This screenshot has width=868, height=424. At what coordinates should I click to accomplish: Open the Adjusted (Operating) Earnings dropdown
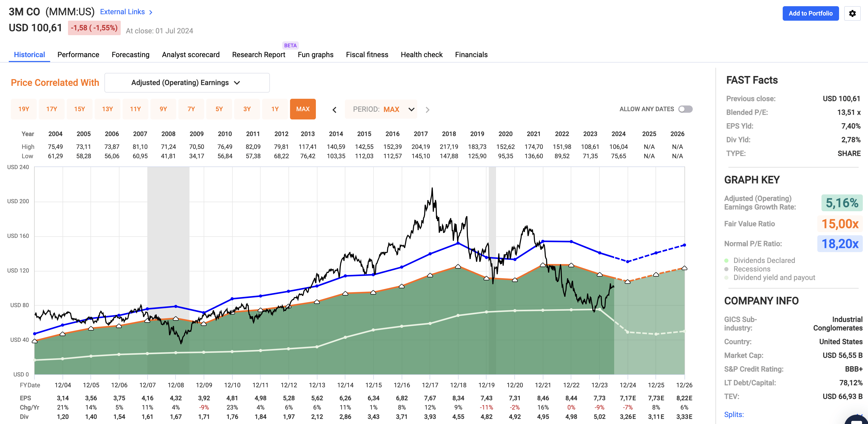tap(187, 82)
